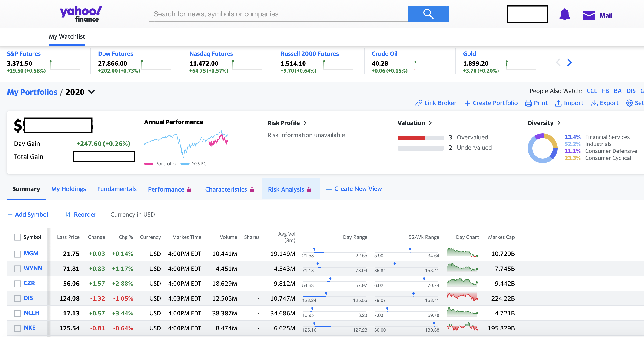The image size is (644, 337).
Task: Click the lock icon beside Risk Analysis
Action: (x=309, y=189)
